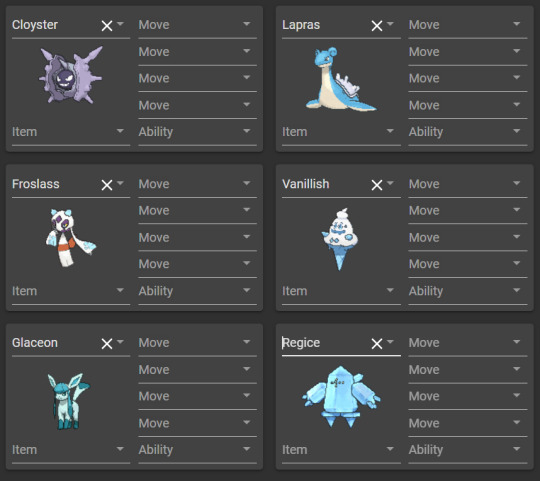Open Regice's third Move dropdown
Image resolution: width=540 pixels, height=481 pixels.
pyautogui.click(x=468, y=396)
